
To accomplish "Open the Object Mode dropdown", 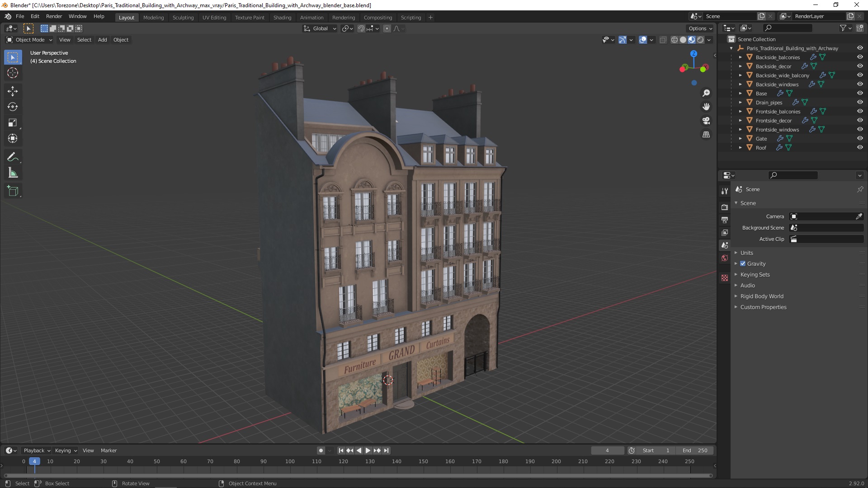I will point(30,40).
